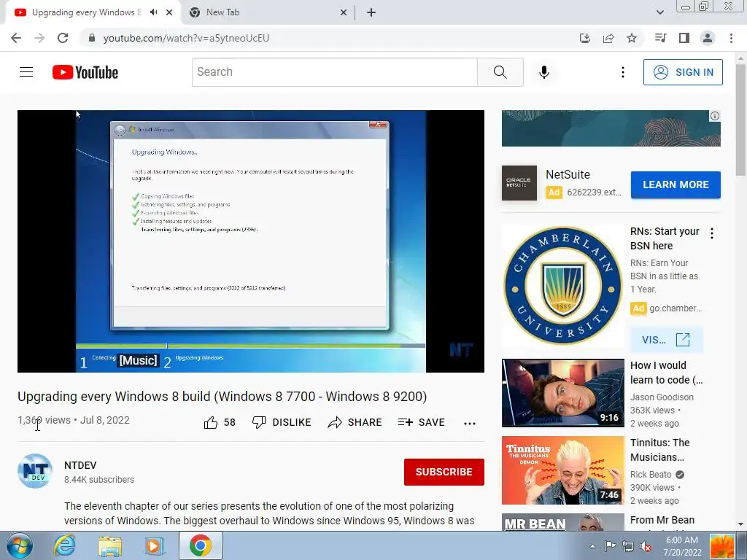Screen dimensions: 747x560
Task: View site information lock icon
Action: tap(92, 38)
